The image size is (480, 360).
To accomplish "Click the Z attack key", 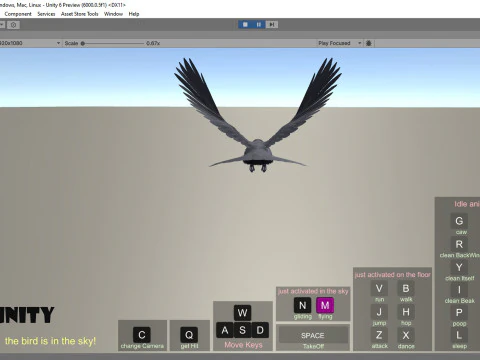I will click(379, 335).
